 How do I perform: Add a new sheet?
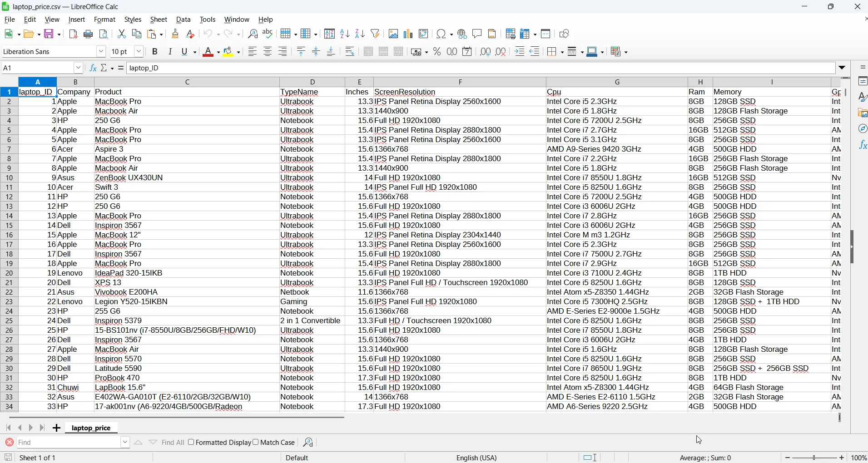coord(56,428)
